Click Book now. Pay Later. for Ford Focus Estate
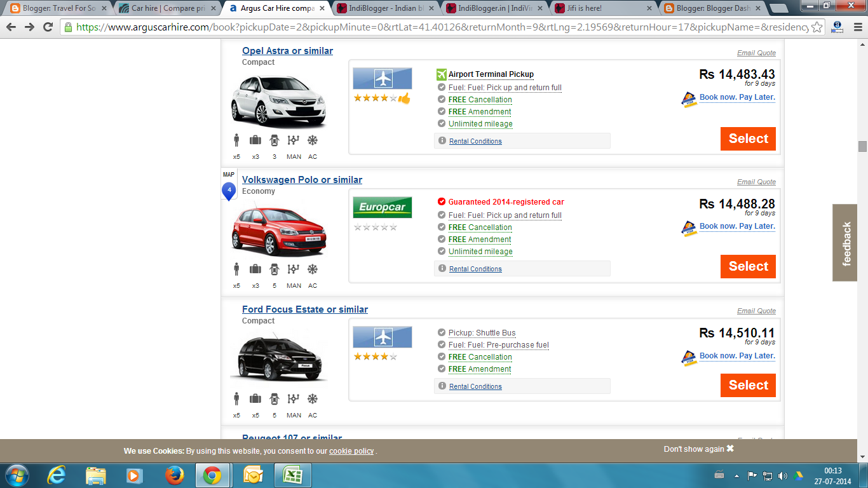This screenshot has height=488, width=868. tap(737, 356)
